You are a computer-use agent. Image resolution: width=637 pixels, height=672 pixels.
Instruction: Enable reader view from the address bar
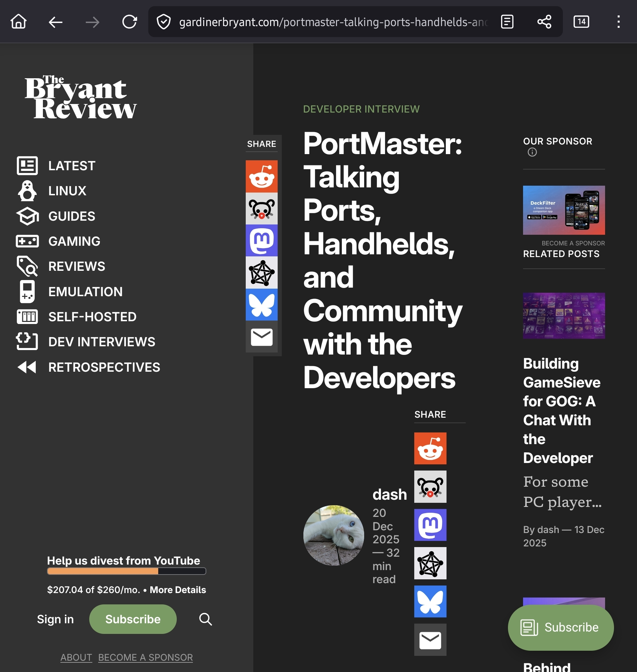pos(507,22)
